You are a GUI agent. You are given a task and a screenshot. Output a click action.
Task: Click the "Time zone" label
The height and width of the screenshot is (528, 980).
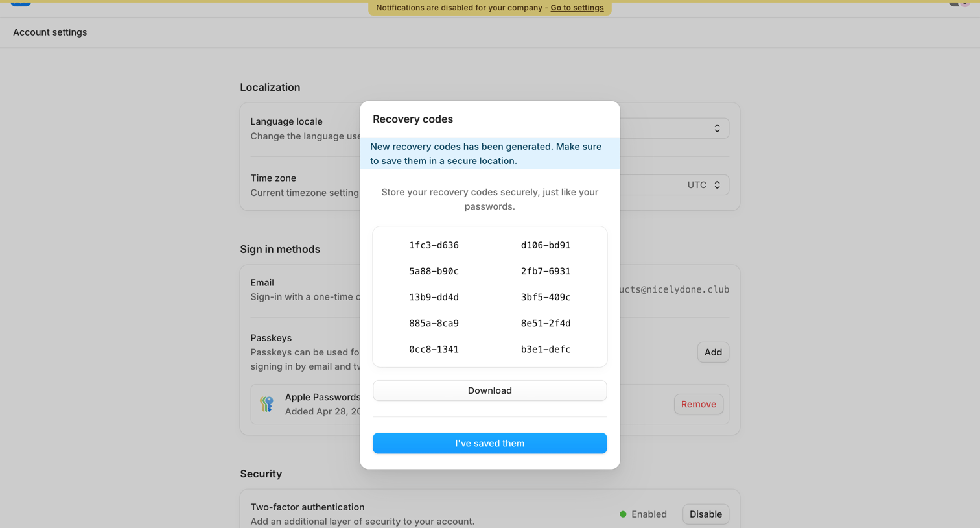click(x=274, y=178)
